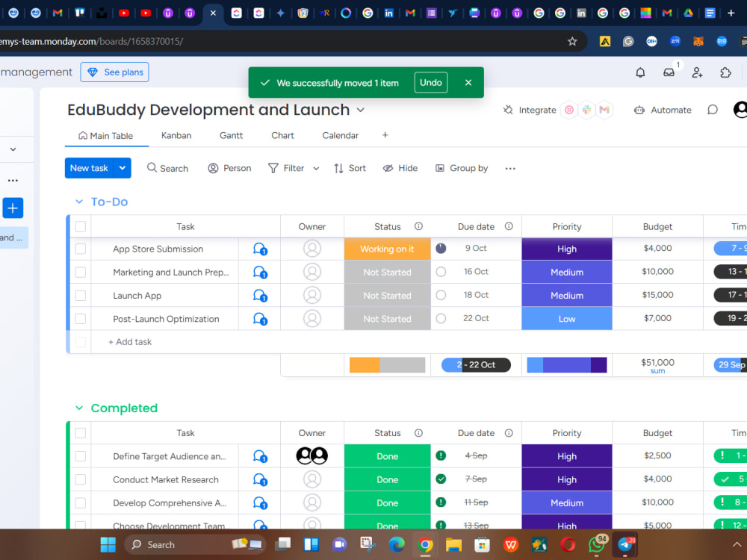Open Chrome from the taskbar
Viewport: 747px width, 560px height.
(x=425, y=544)
